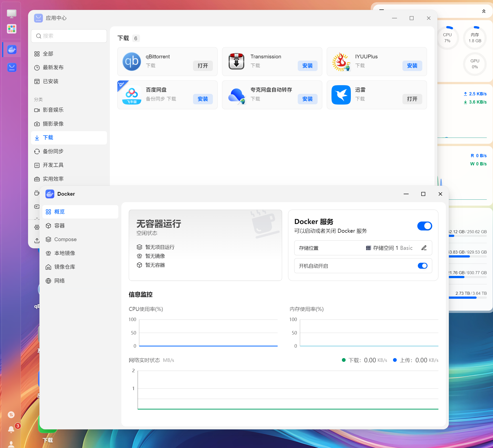The image size is (493, 448).
Task: Toggle the Docker 服务 main switch
Action: point(425,226)
